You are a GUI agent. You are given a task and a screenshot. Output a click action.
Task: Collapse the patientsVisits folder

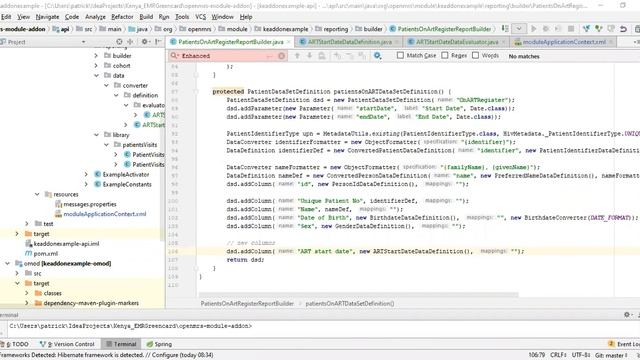click(x=107, y=144)
